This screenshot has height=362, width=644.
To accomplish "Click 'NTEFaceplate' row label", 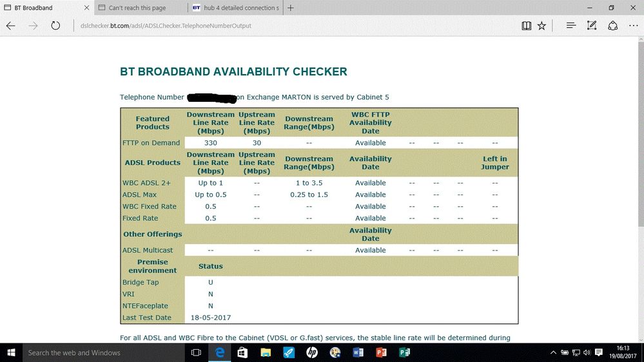I will 145,306.
